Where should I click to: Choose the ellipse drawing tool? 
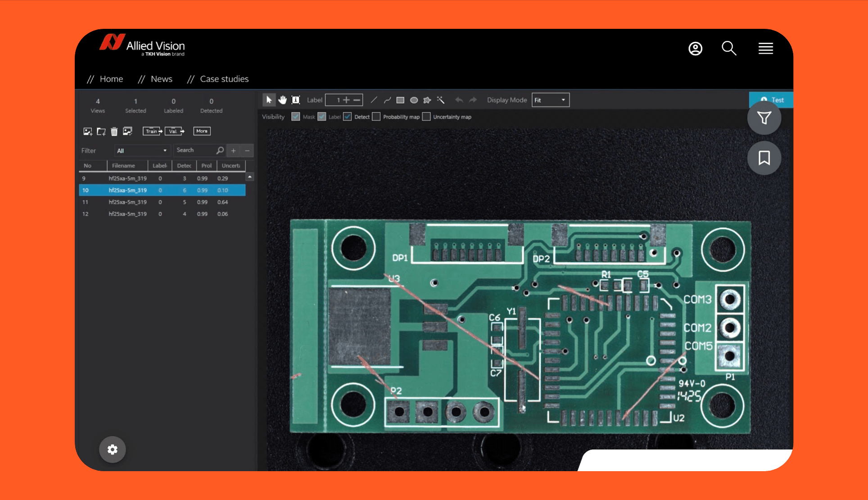point(414,100)
